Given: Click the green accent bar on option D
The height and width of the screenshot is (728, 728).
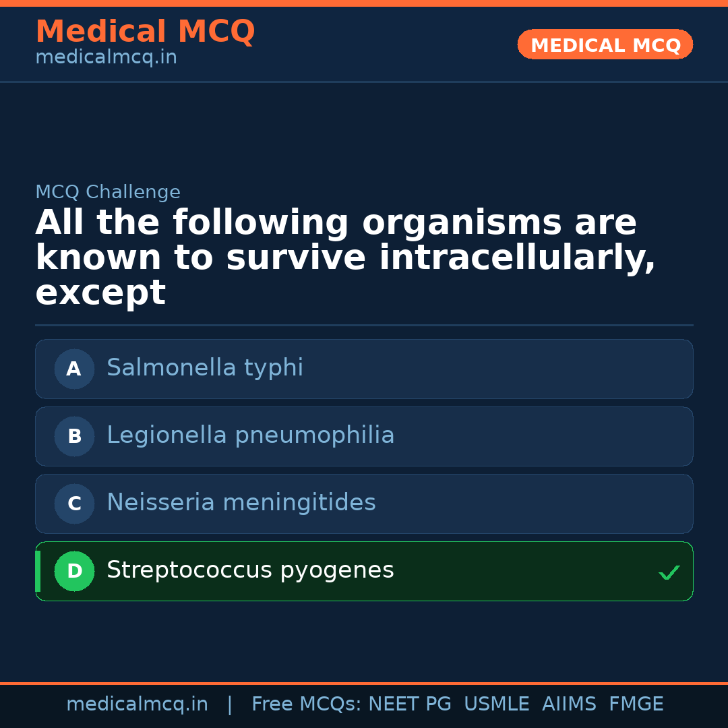Looking at the screenshot, I should pos(38,571).
